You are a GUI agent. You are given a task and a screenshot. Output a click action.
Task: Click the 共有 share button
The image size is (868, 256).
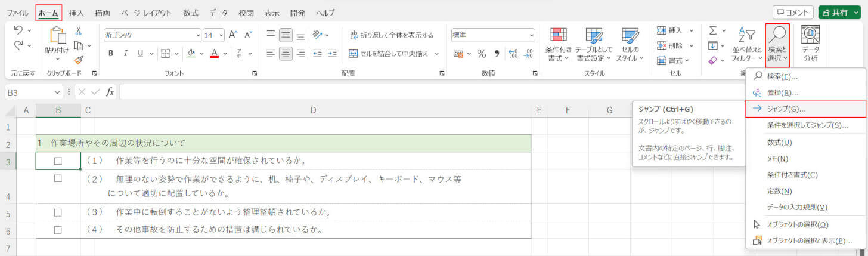(x=839, y=13)
